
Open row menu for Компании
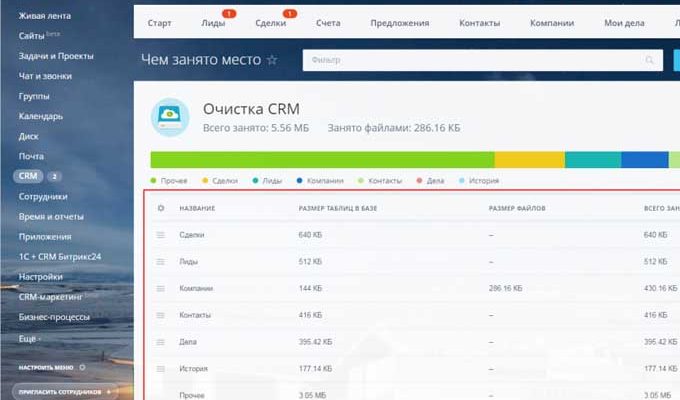pyautogui.click(x=160, y=288)
